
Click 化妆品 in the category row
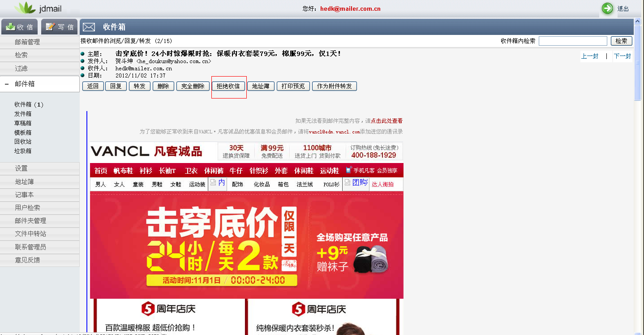click(x=262, y=184)
